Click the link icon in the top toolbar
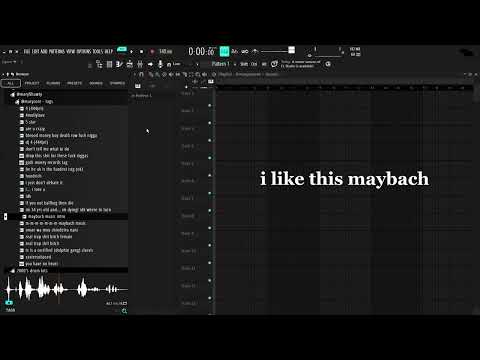This screenshot has width=480, height=360. pos(245,51)
